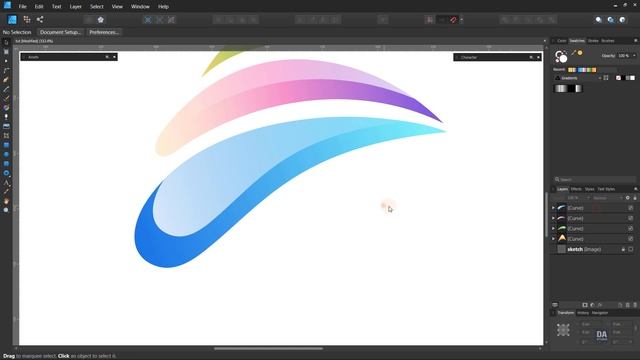Open the Select menu
This screenshot has height=360, width=640.
(x=97, y=7)
